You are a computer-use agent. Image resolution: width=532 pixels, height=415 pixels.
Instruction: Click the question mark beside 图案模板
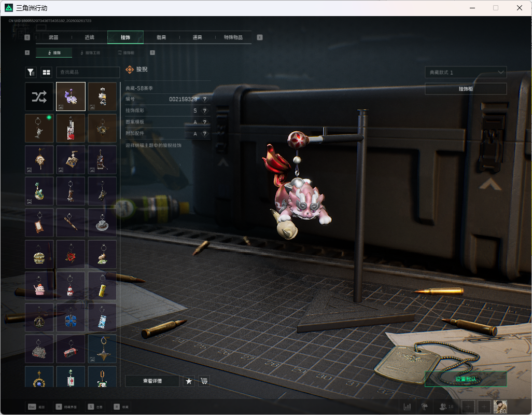click(x=205, y=122)
